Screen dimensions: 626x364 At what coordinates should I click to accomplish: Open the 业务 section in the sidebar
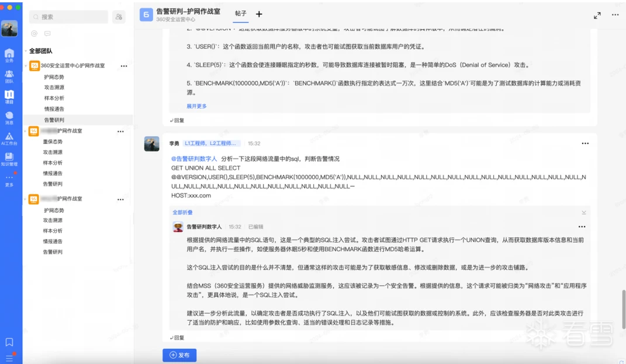coord(9,55)
